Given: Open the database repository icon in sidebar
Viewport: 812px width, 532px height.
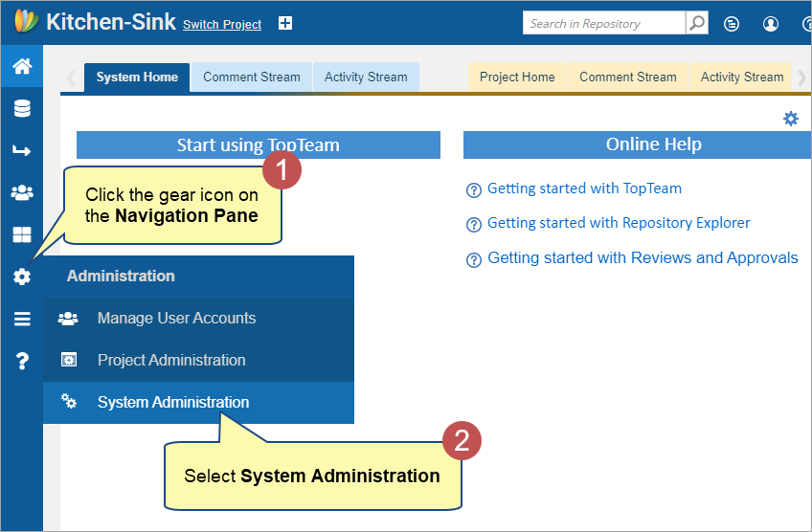Looking at the screenshot, I should [22, 108].
